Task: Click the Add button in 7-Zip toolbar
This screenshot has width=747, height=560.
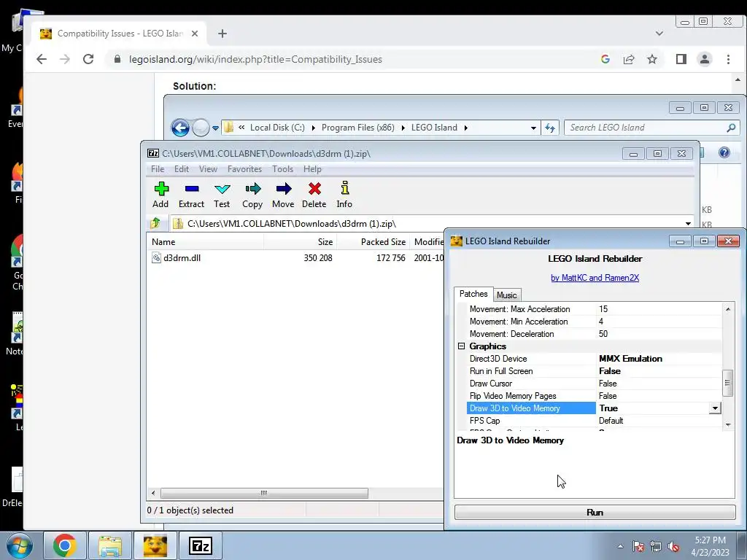Action: pos(161,195)
